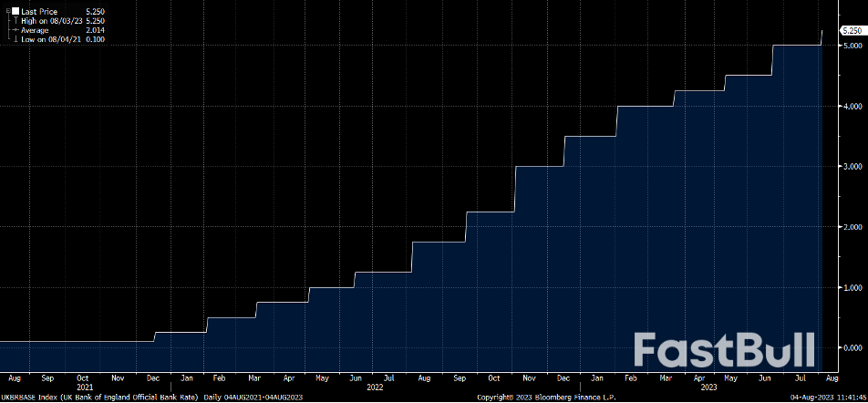
Task: Click the UKBRBASE Index ticker label
Action: pyautogui.click(x=29, y=398)
